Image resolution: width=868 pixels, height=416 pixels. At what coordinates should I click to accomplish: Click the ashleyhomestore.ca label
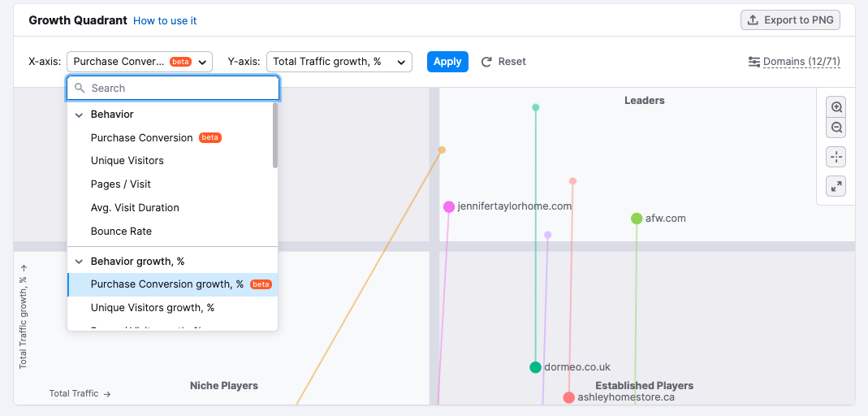click(626, 397)
